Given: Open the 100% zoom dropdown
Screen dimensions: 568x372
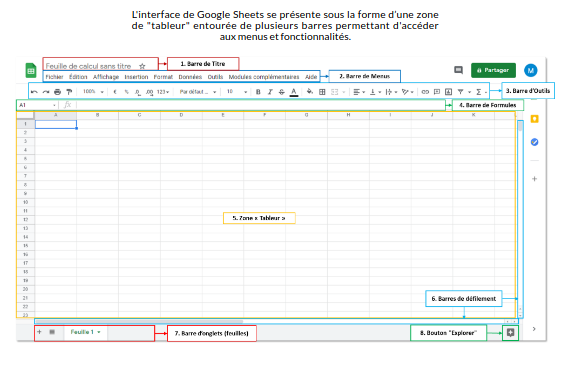Looking at the screenshot, I should pos(93,92).
